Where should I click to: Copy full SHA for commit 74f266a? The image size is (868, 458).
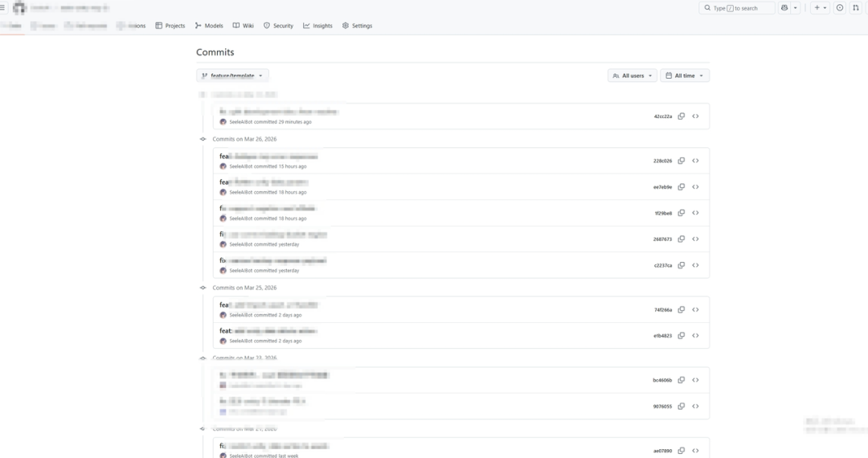click(681, 310)
